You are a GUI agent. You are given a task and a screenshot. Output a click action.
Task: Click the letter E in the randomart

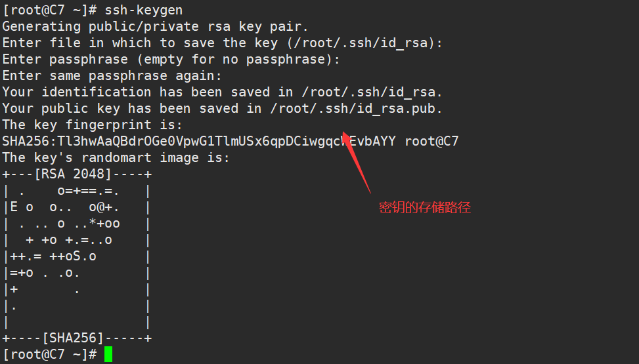pos(14,207)
